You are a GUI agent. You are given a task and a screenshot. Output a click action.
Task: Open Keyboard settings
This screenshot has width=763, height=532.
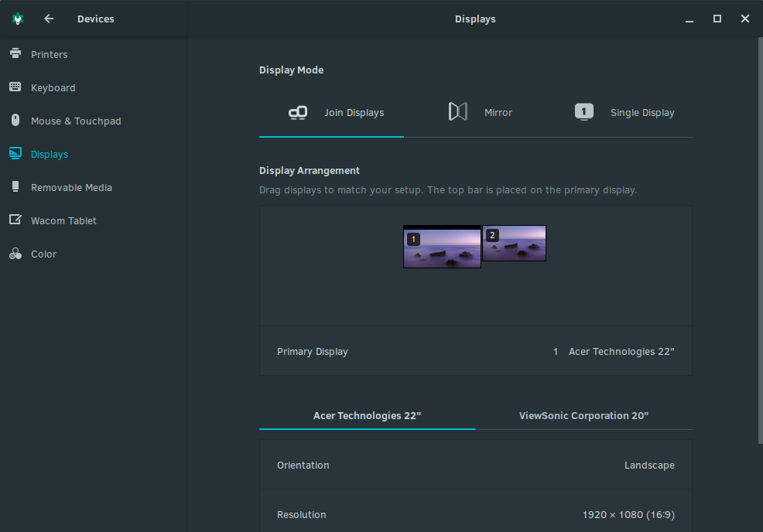pos(94,87)
